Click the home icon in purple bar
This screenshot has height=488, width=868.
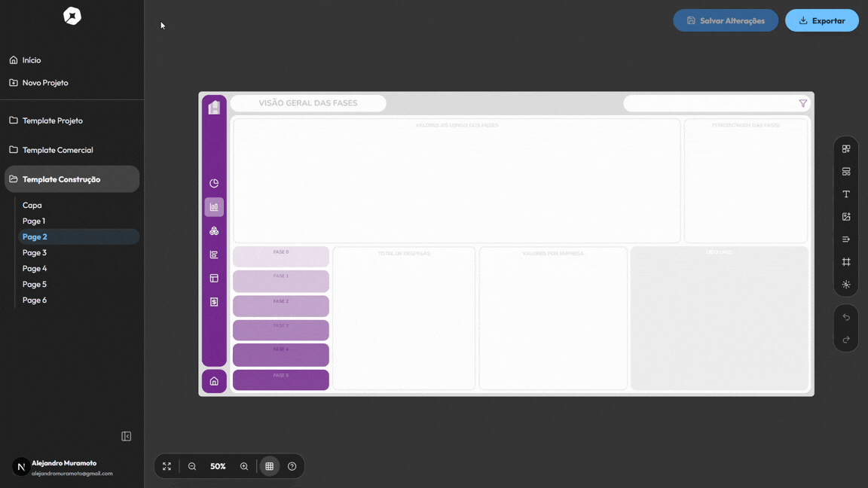click(214, 381)
